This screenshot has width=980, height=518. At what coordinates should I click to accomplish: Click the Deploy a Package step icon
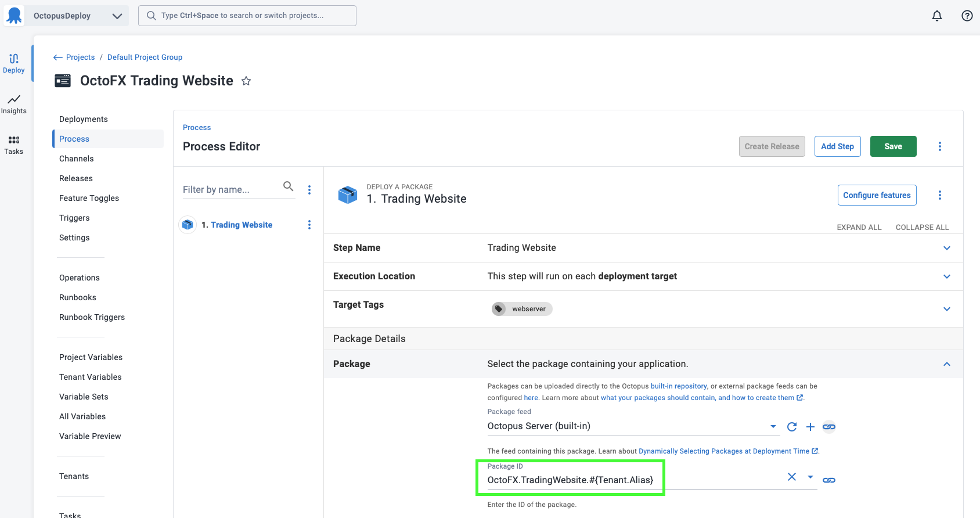tap(348, 195)
